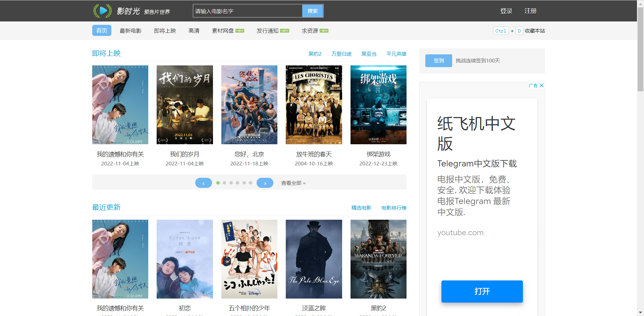Open the 初恋 First Love poster

(x=185, y=259)
